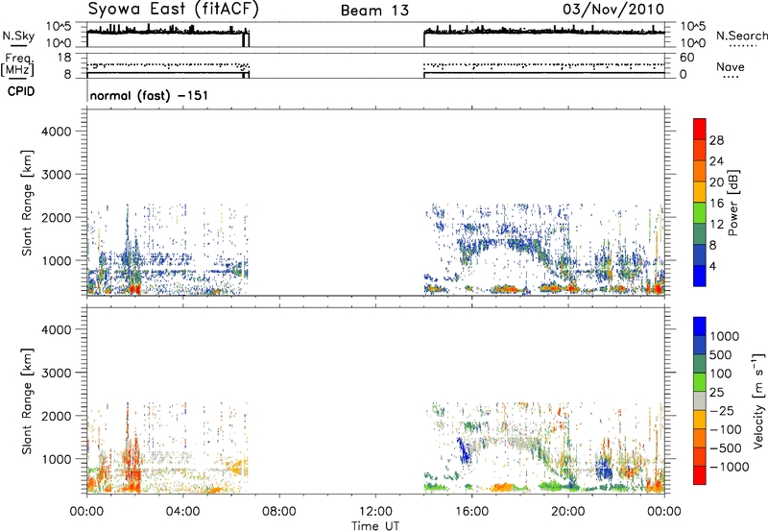This screenshot has width=768, height=532.
Task: Click the Velocity panel 'Slant Range [km]' label
Action: point(27,401)
